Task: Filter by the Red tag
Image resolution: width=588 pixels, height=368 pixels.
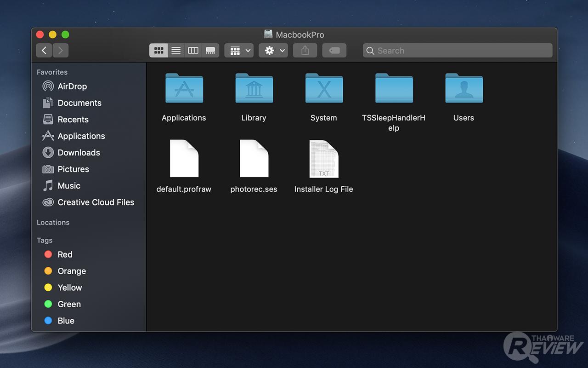Action: coord(65,254)
